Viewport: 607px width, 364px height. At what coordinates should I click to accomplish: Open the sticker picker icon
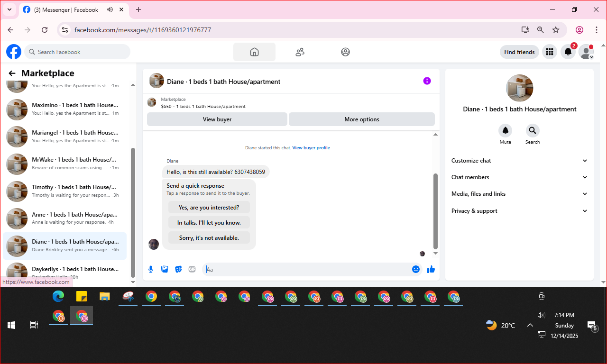[x=178, y=269]
